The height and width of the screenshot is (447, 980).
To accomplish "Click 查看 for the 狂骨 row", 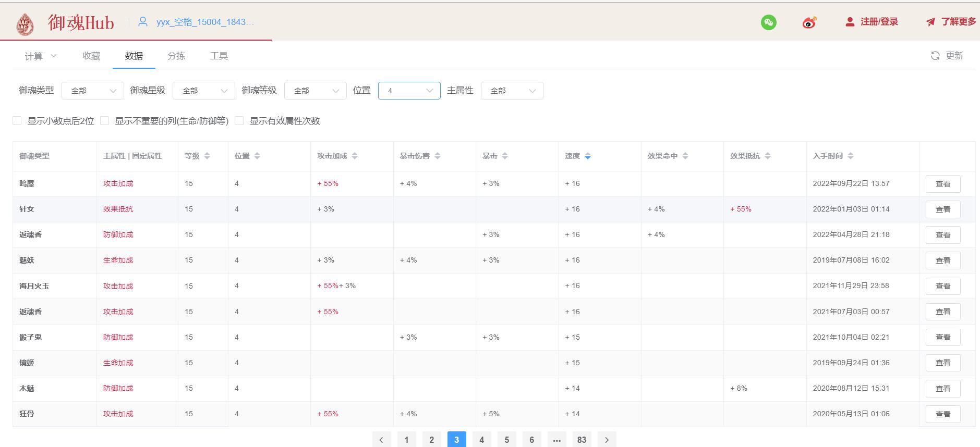I will (943, 414).
